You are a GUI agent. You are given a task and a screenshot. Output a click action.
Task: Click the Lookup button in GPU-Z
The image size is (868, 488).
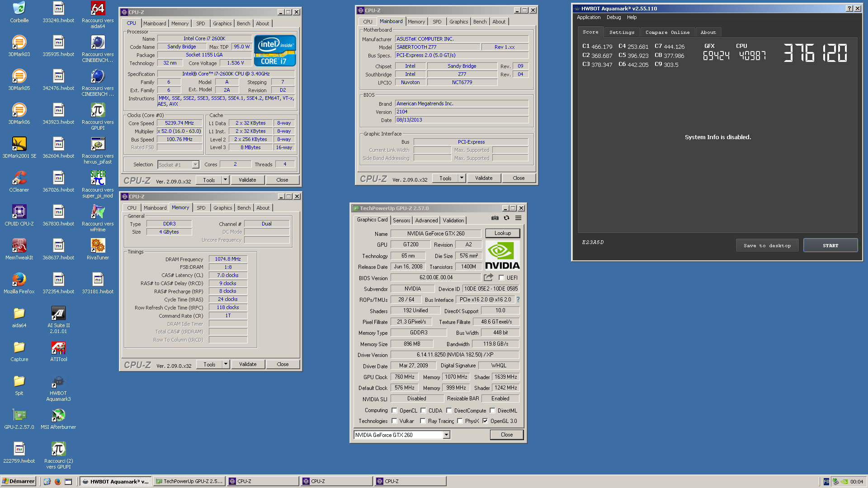[x=502, y=233]
